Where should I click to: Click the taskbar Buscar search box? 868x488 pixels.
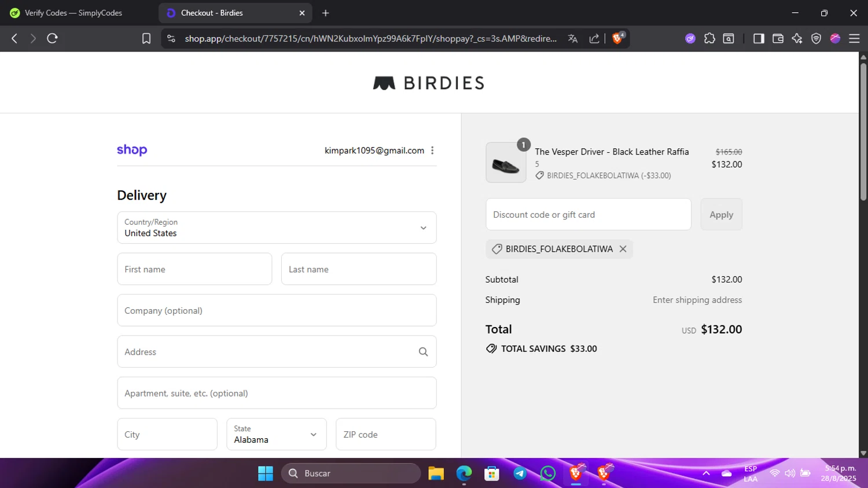click(x=351, y=474)
